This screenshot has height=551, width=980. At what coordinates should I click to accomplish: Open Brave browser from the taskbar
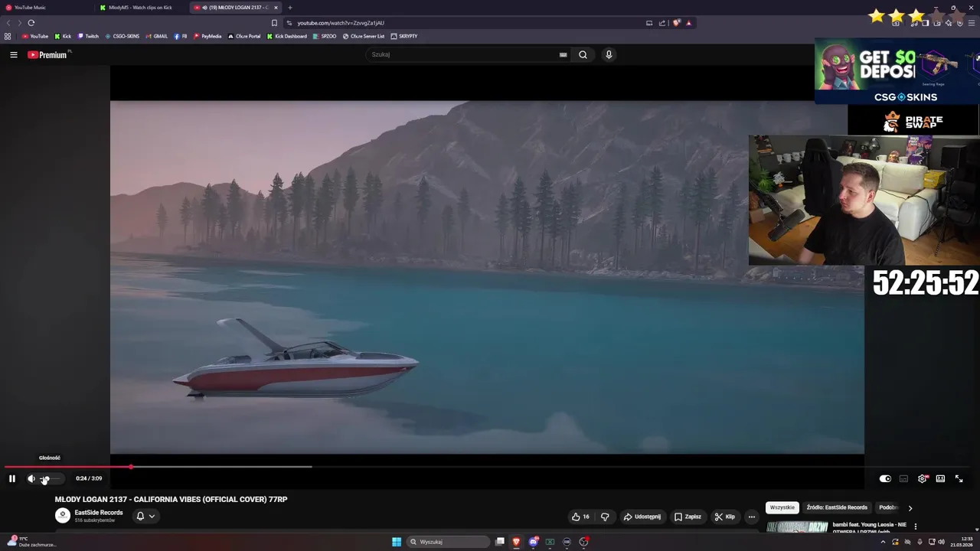(x=516, y=542)
